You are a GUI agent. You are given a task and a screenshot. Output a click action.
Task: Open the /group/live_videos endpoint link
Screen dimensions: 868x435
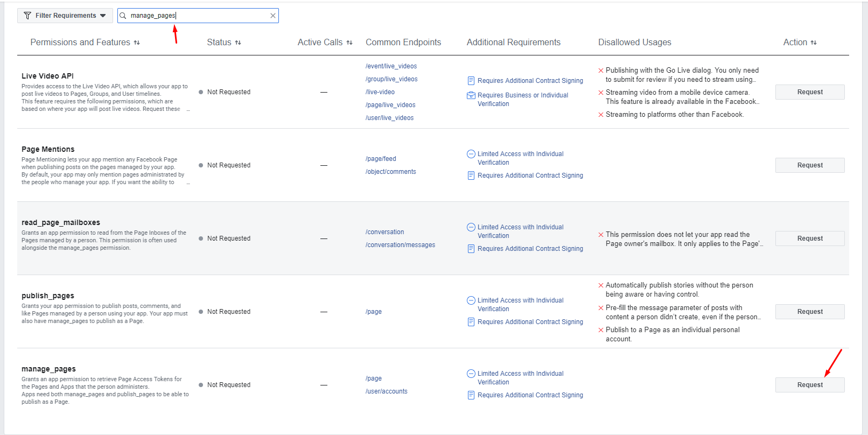pos(391,79)
